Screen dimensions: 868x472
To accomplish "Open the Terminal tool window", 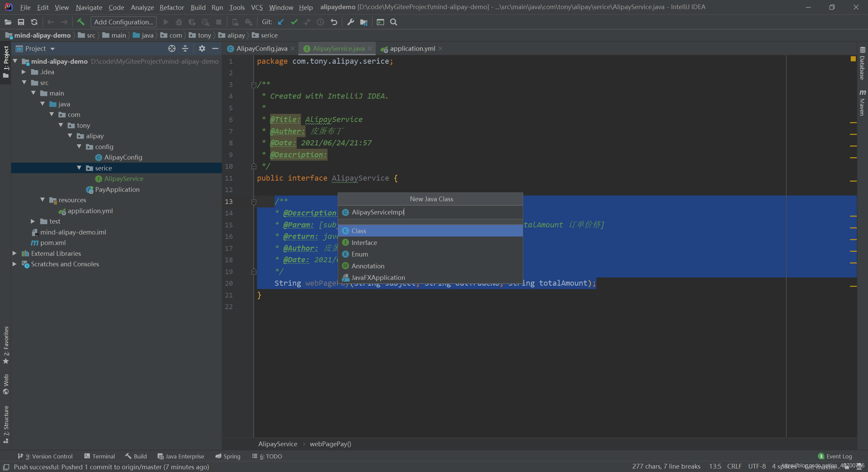I will click(100, 456).
